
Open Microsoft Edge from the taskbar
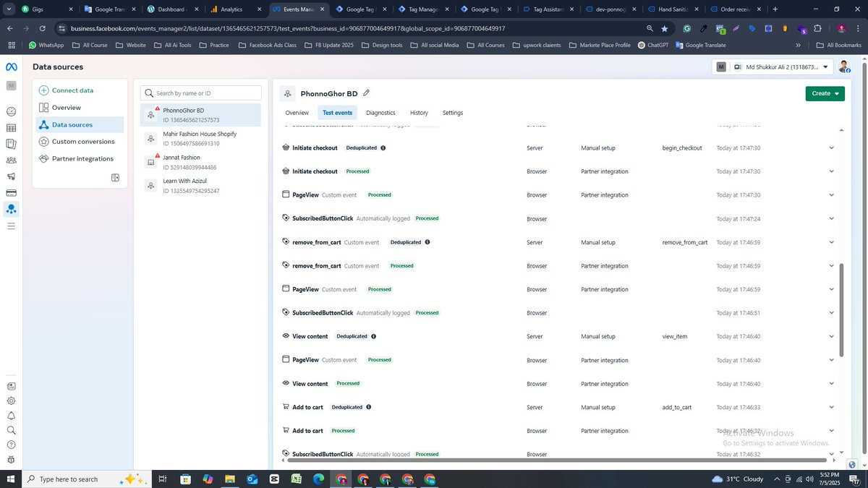319,479
